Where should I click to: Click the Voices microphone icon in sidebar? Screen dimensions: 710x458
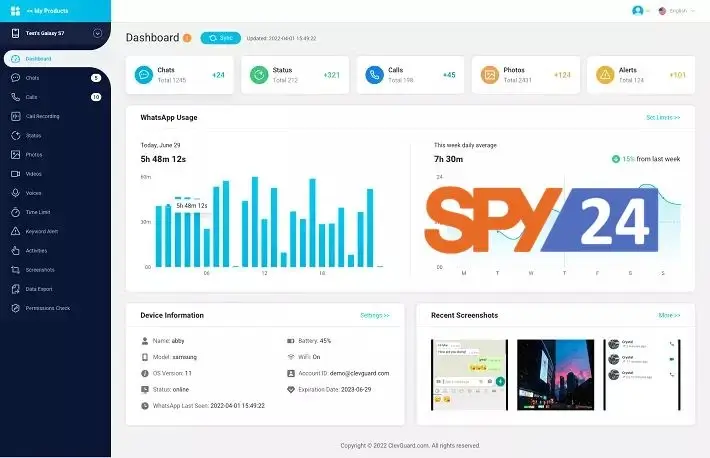tap(15, 193)
